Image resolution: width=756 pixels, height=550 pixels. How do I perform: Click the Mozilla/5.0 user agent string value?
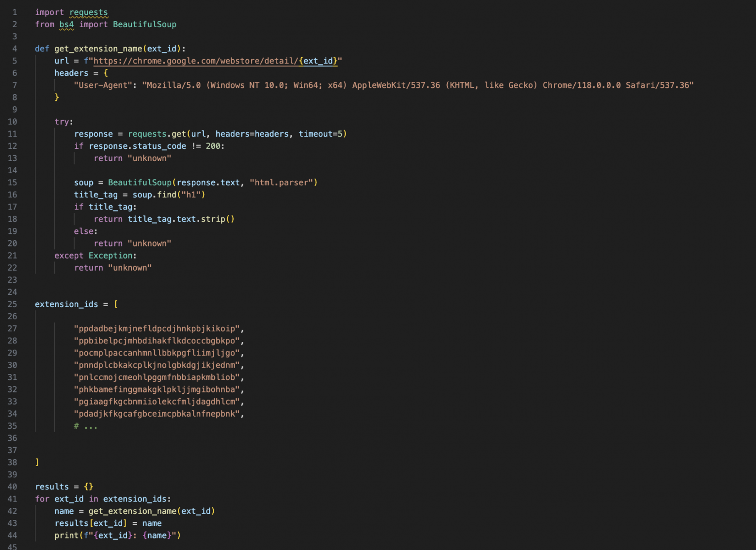pyautogui.click(x=418, y=85)
